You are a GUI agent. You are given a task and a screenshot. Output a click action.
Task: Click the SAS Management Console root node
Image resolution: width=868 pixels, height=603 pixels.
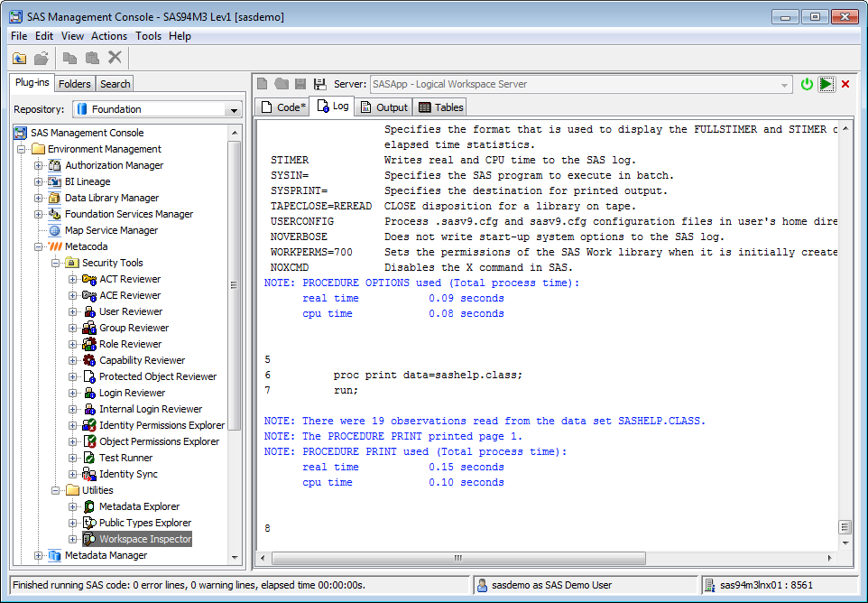click(87, 133)
